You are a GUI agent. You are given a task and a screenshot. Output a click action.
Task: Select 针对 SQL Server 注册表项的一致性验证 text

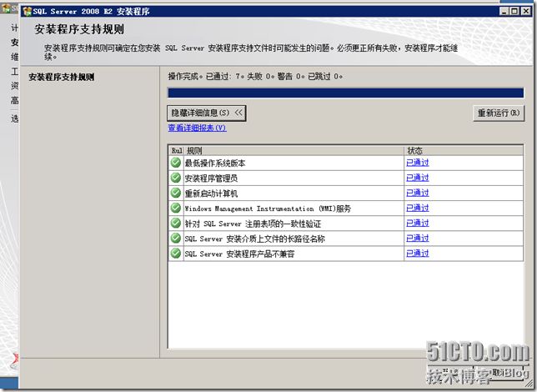click(x=253, y=224)
